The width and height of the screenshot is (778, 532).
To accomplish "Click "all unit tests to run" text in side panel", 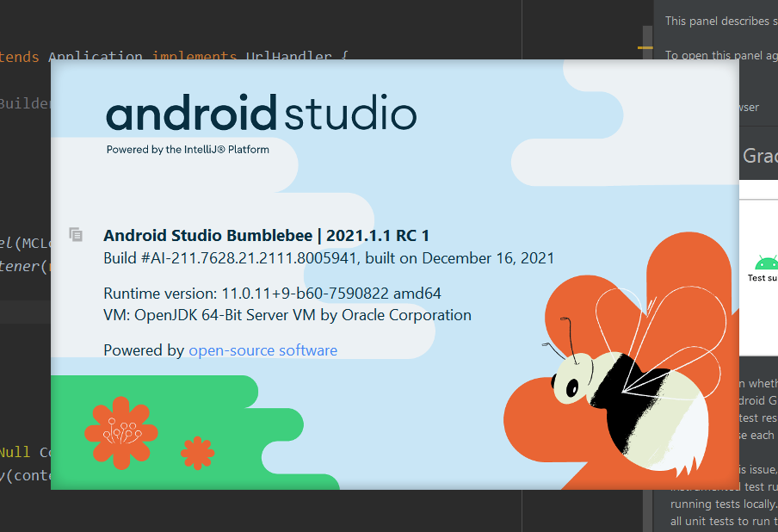I will click(720, 521).
